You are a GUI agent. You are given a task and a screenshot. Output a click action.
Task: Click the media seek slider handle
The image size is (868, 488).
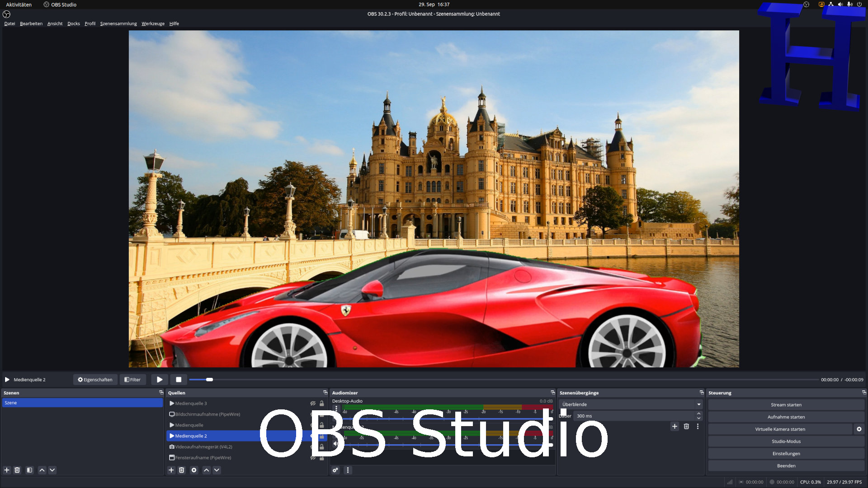209,380
